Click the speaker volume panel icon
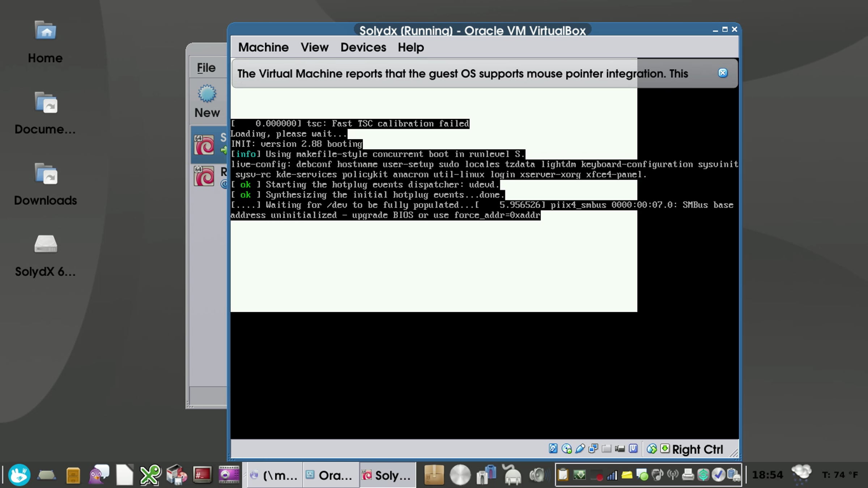Viewport: 868px width, 488px height. pos(538,475)
